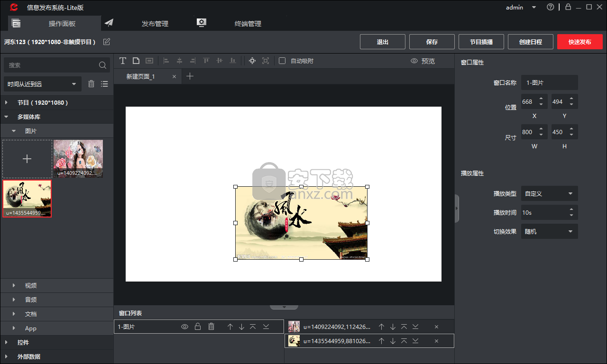
Task: Move u=1409224092 item up
Action: [381, 327]
